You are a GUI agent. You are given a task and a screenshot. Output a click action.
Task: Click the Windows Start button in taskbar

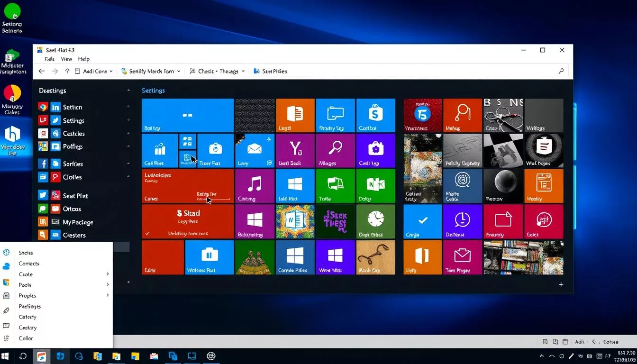point(6,356)
